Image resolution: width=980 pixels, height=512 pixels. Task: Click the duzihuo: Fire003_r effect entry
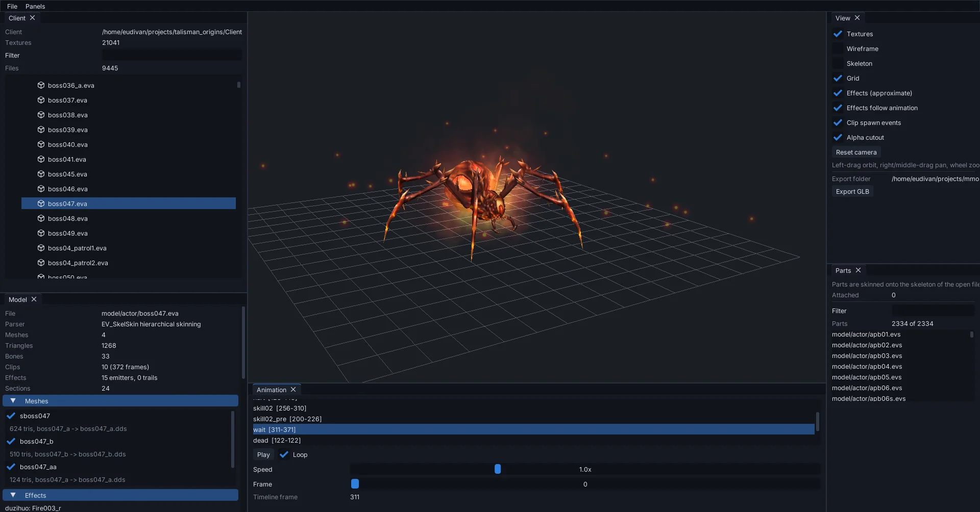click(x=33, y=508)
